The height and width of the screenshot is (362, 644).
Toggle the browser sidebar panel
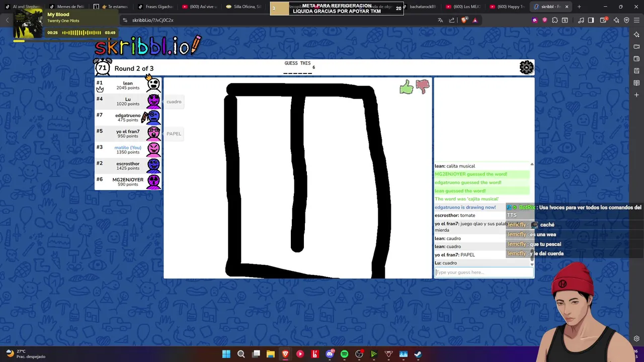(591, 20)
